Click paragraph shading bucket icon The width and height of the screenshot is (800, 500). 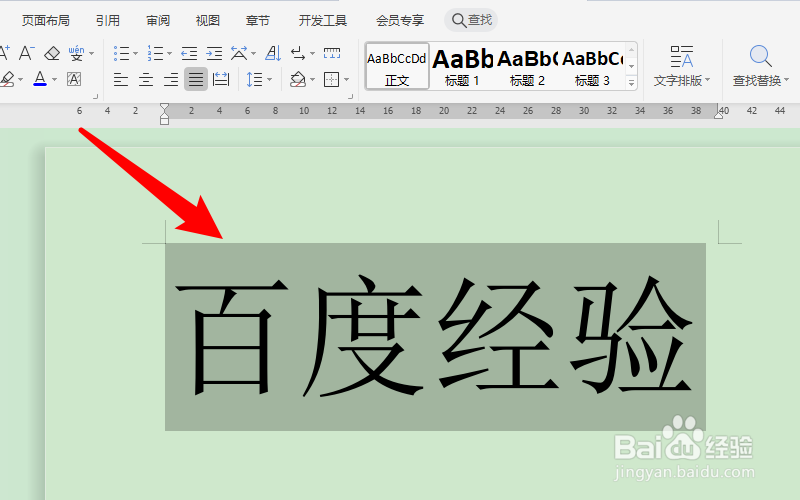[297, 80]
